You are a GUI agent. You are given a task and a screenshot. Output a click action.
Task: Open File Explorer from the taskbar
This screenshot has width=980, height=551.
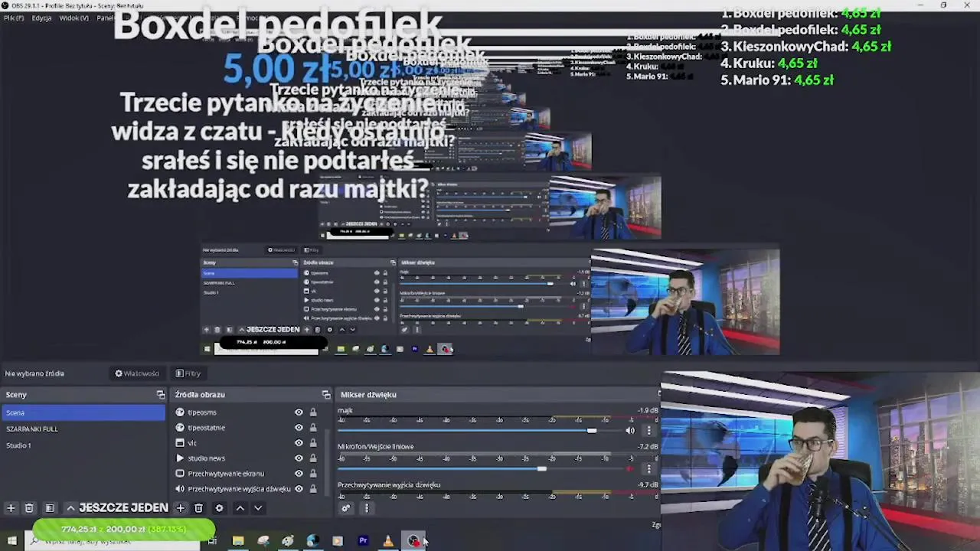(x=238, y=541)
